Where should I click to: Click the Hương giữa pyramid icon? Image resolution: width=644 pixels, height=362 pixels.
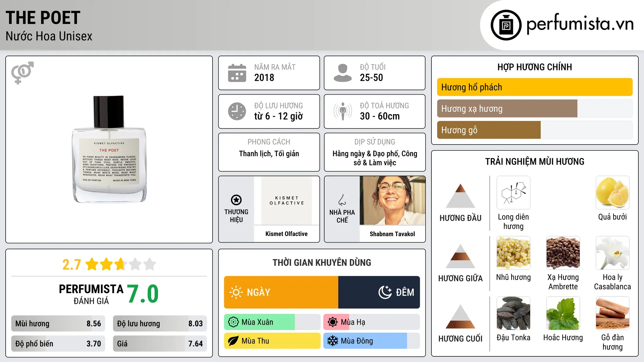pos(460,256)
